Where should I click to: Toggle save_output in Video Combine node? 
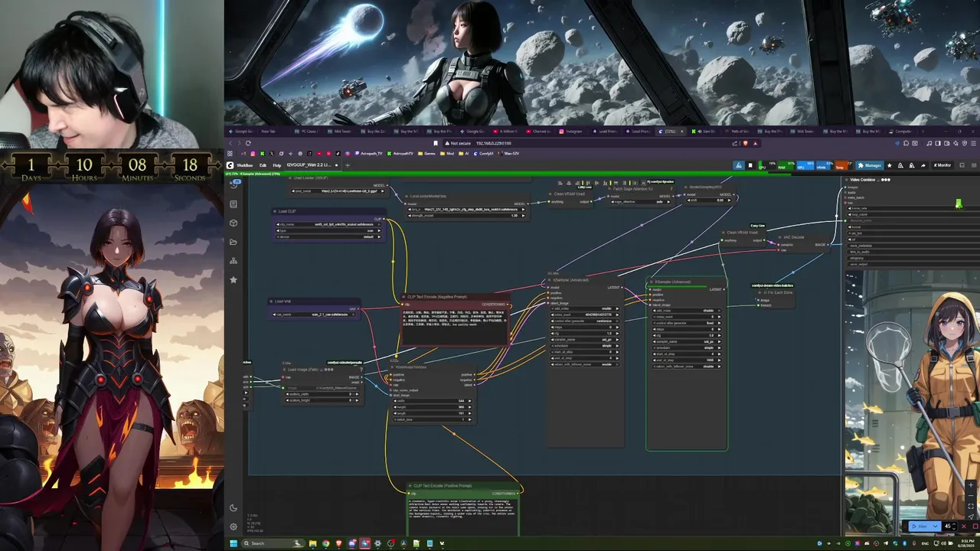pos(913,264)
